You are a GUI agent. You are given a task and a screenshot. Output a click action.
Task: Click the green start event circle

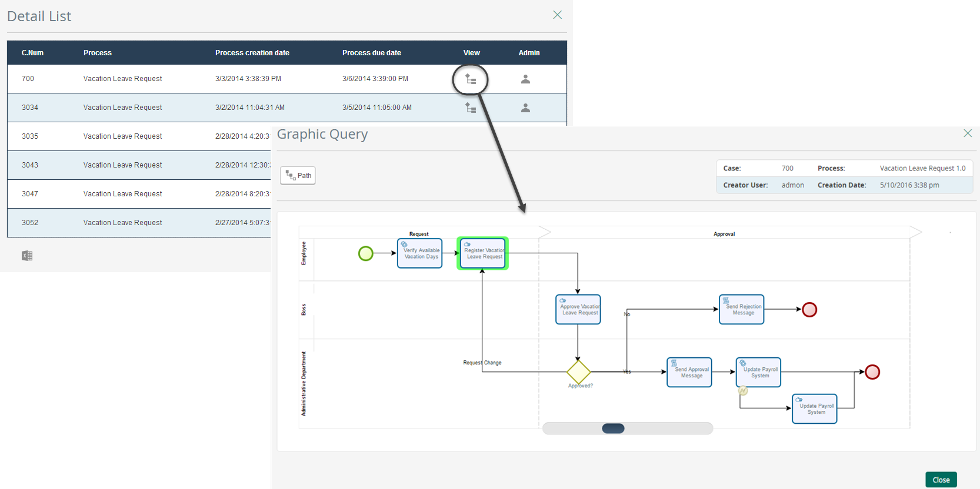(366, 253)
